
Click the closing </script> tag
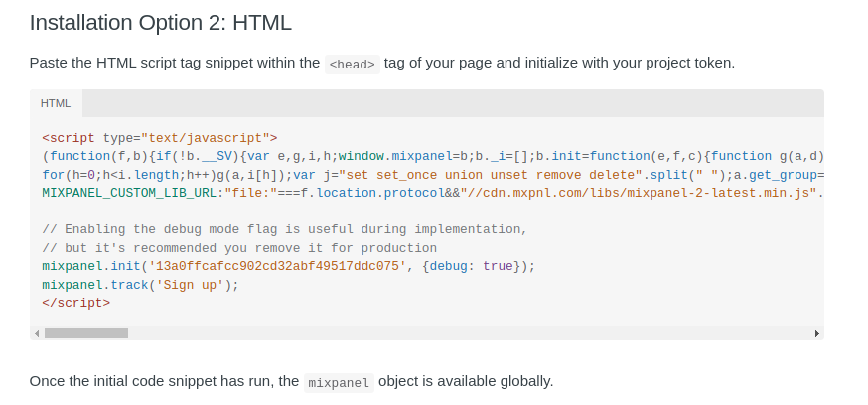pos(76,303)
